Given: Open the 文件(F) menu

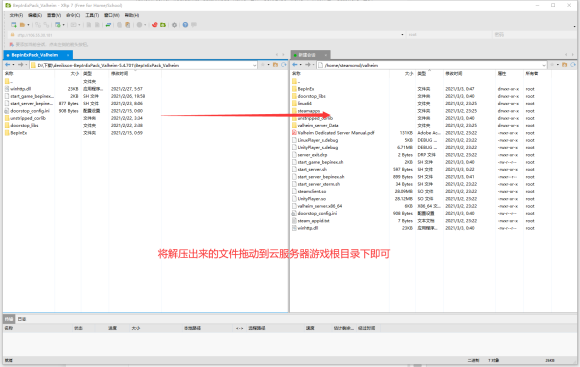Looking at the screenshot, I should point(16,15).
